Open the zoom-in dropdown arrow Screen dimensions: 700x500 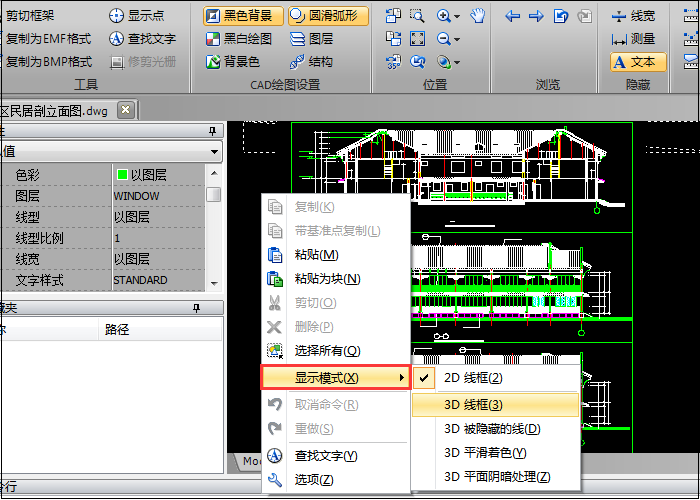[x=457, y=16]
